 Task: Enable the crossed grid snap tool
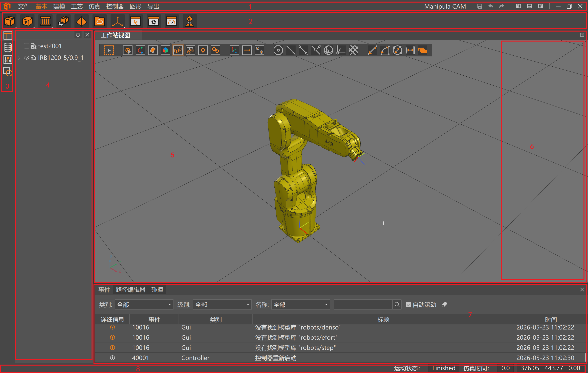(354, 50)
